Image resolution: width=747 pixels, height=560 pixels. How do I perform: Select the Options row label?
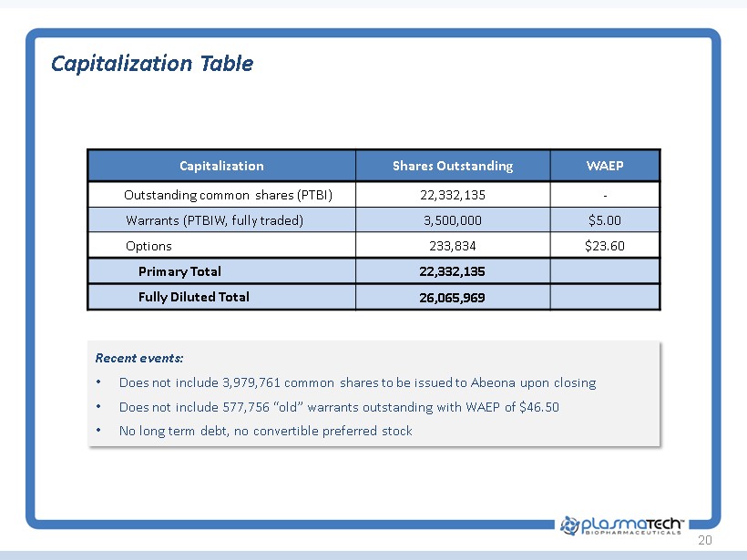(148, 246)
